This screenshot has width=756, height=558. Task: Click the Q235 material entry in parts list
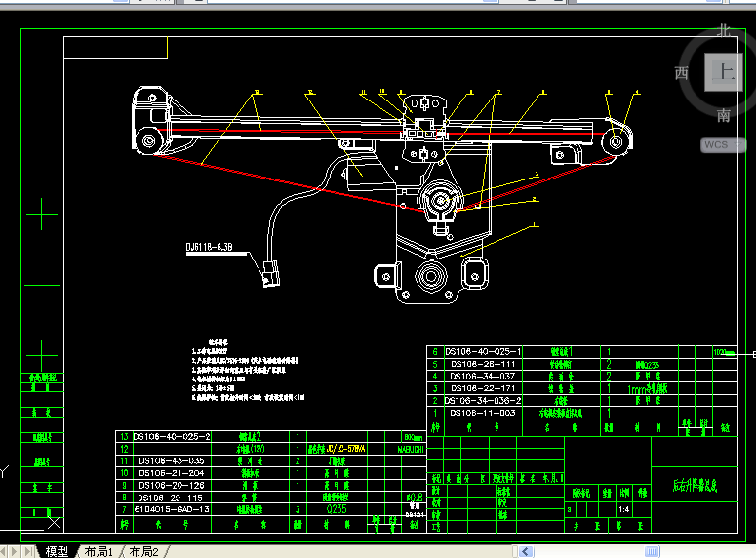click(x=336, y=509)
